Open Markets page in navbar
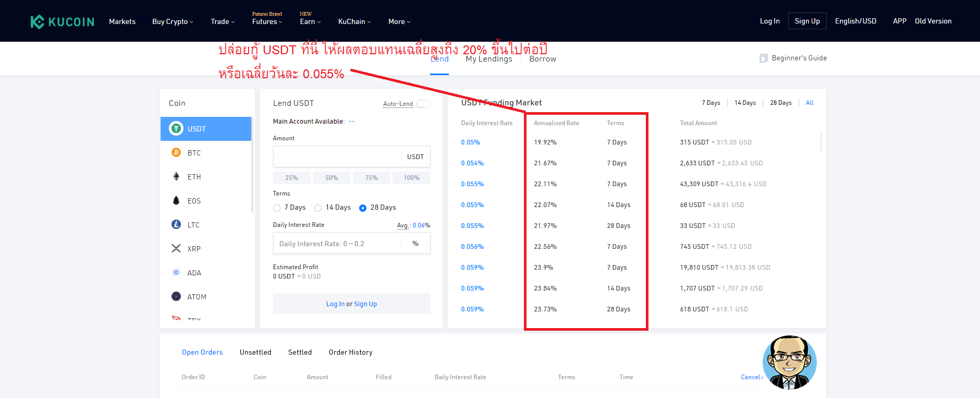The image size is (980, 398). pos(122,21)
